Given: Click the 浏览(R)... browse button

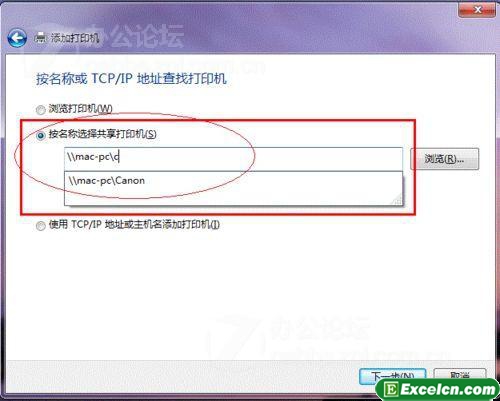Looking at the screenshot, I should point(444,159).
